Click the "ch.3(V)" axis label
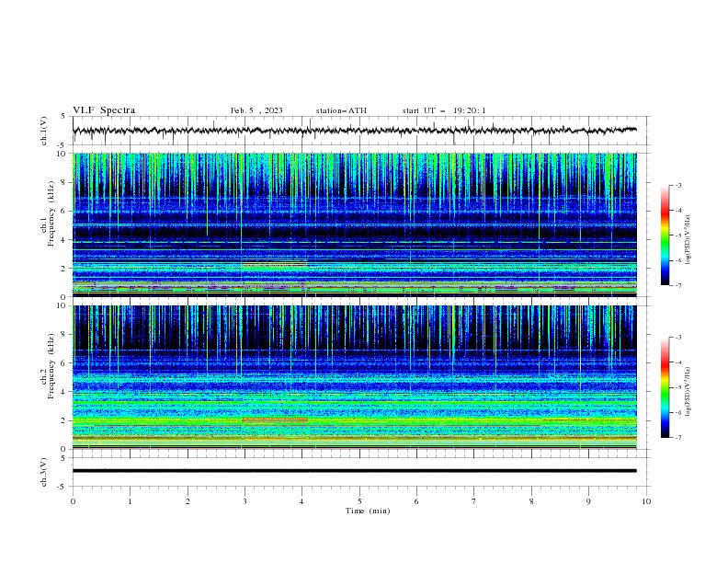 click(x=44, y=472)
